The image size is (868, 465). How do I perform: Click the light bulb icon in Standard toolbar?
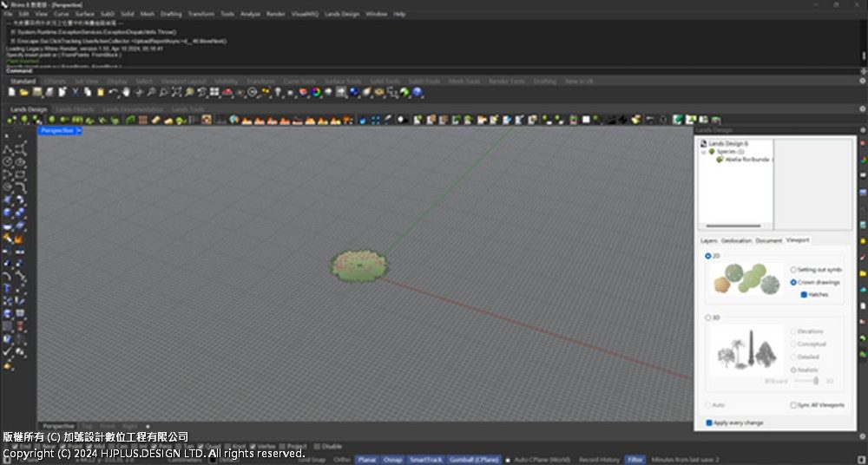[x=278, y=93]
